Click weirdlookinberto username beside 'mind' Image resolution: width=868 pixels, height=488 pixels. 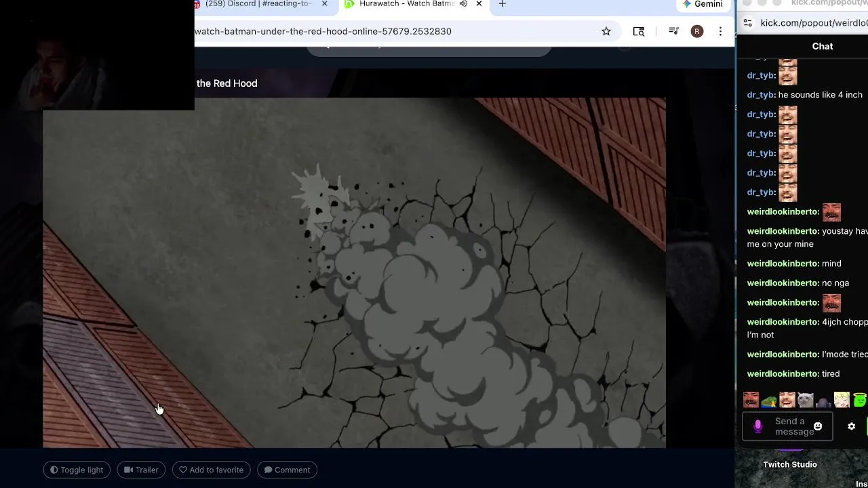[783, 264]
